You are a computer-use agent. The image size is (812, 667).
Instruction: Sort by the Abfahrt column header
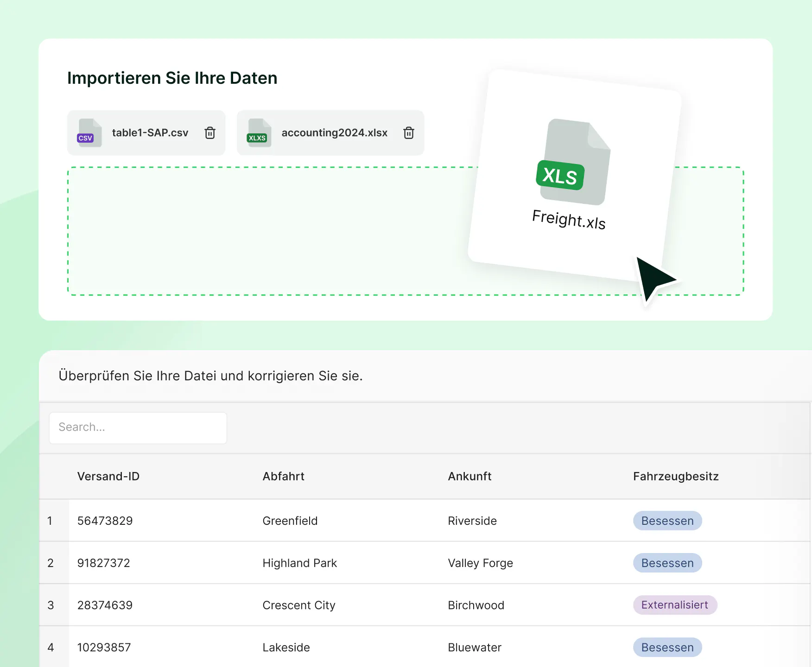pyautogui.click(x=283, y=476)
